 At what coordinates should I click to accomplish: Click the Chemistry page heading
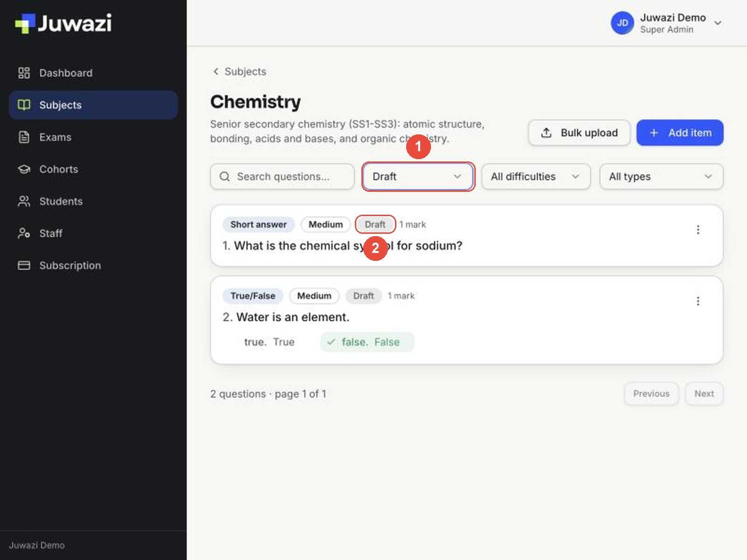coord(255,102)
